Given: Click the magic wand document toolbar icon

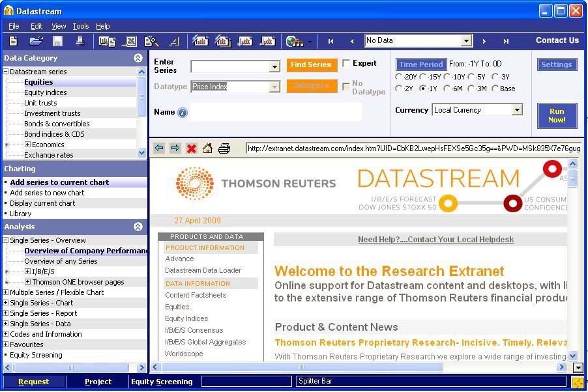Looking at the screenshot, I should (151, 41).
